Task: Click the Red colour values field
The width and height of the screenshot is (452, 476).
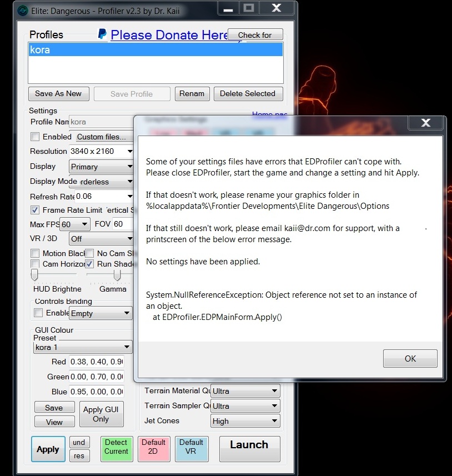Action: pos(97,362)
